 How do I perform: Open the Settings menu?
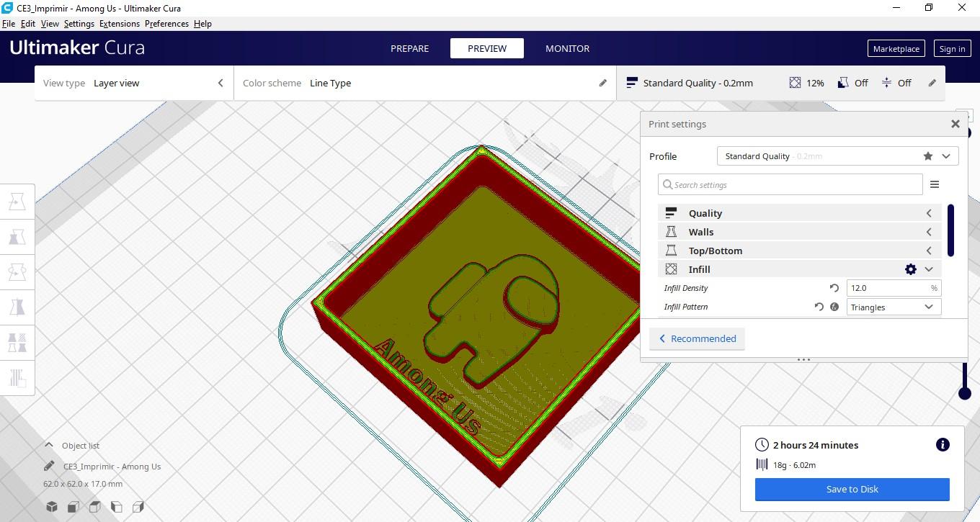click(79, 24)
